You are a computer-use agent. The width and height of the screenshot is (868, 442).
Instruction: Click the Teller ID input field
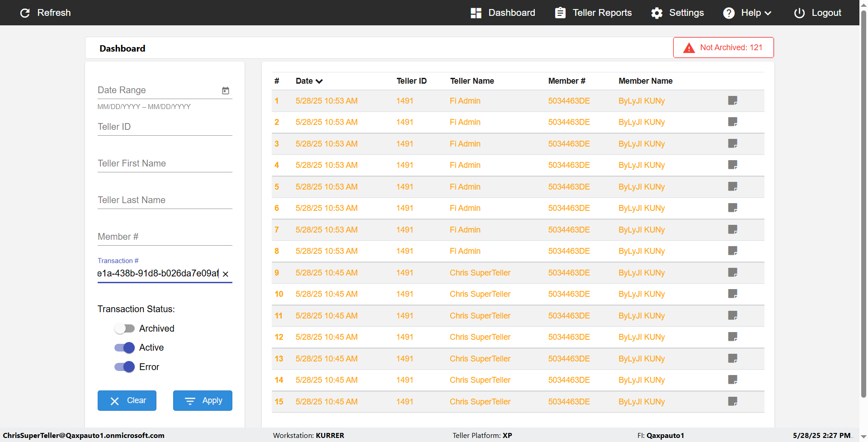pos(165,127)
